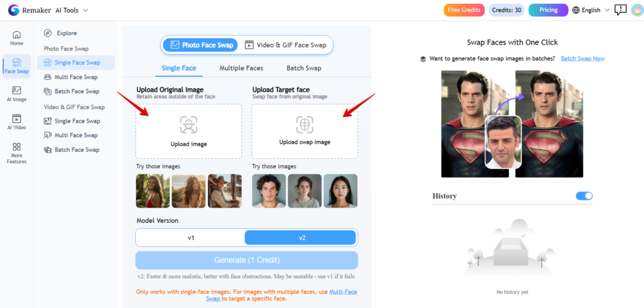Pick the young woman in grey target face

click(305, 191)
